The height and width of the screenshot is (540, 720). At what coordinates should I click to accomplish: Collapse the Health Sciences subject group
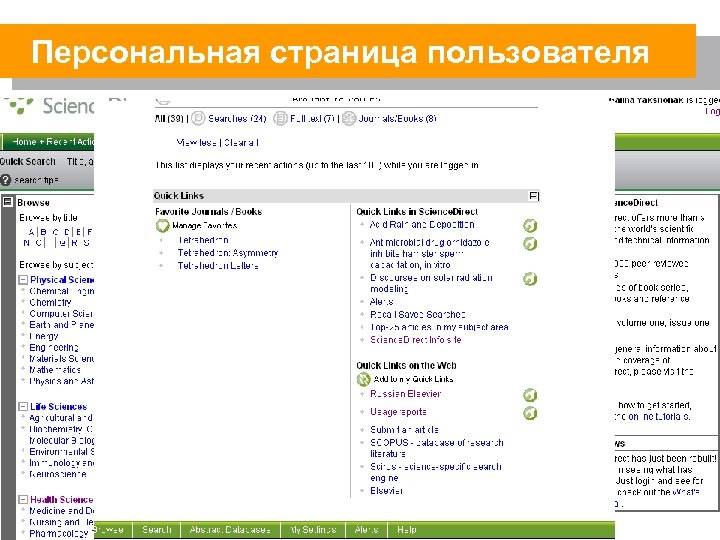pyautogui.click(x=23, y=500)
